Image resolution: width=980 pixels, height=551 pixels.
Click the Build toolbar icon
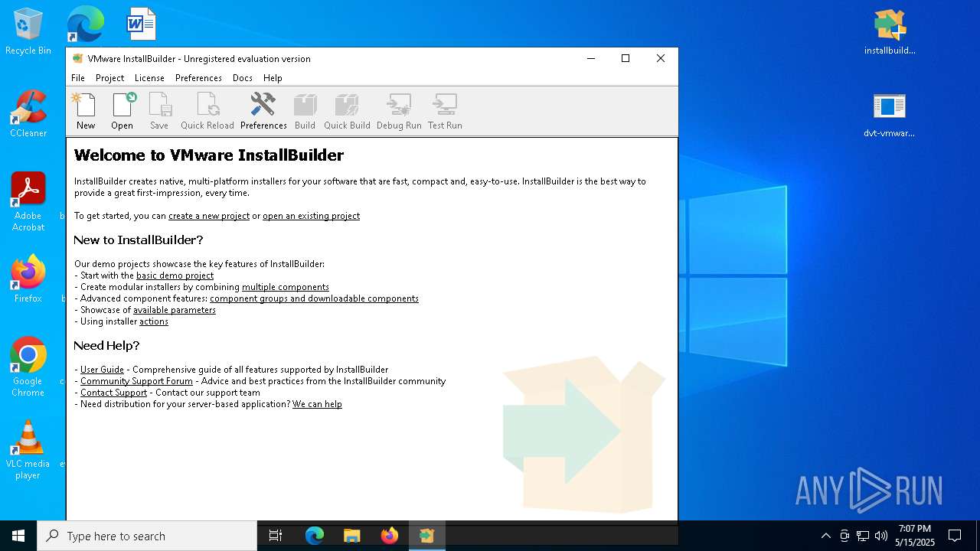(x=305, y=112)
